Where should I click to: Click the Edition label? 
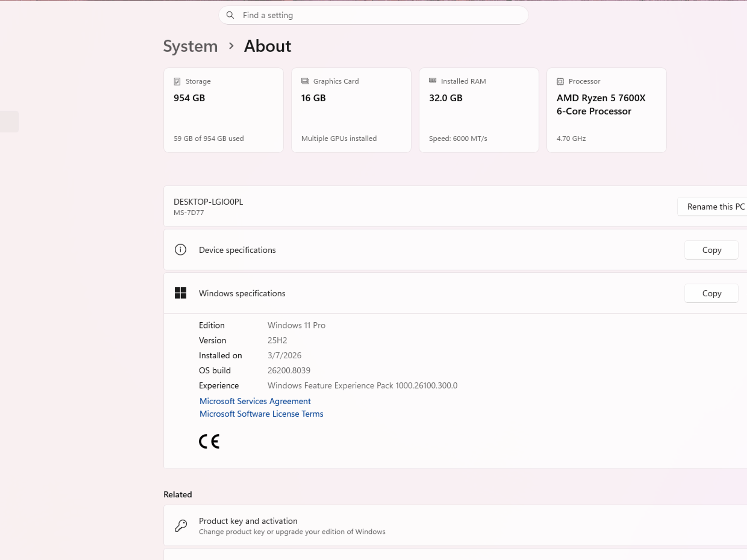(x=212, y=325)
